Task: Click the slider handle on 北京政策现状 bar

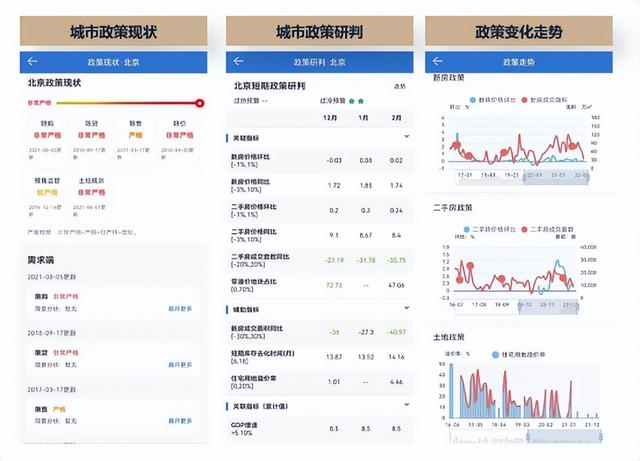Action: pos(199,103)
